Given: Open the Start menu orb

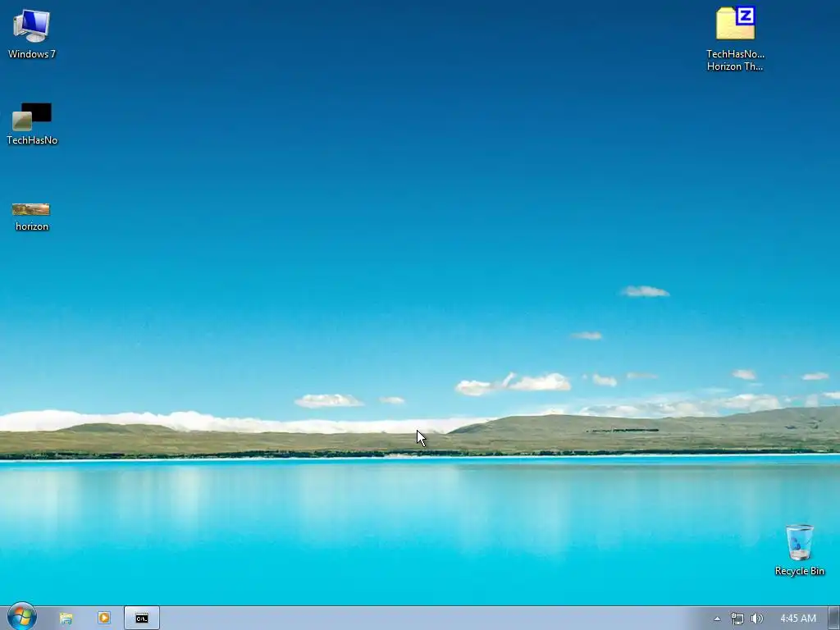Looking at the screenshot, I should pyautogui.click(x=22, y=617).
